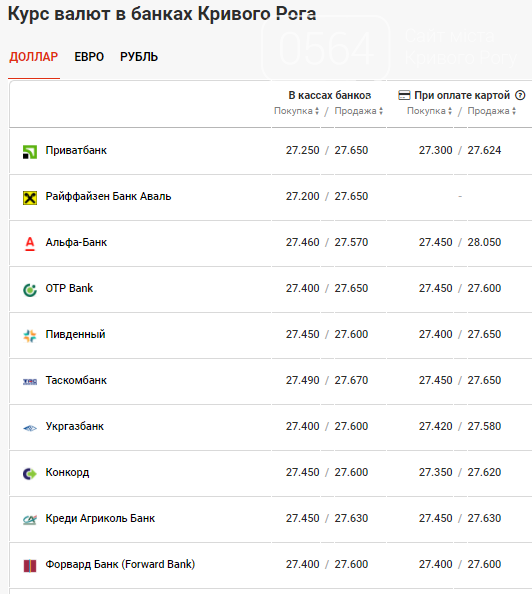Viewport: 532px width, 594px height.
Task: Click the 0564 site watermark logo
Action: point(326,48)
